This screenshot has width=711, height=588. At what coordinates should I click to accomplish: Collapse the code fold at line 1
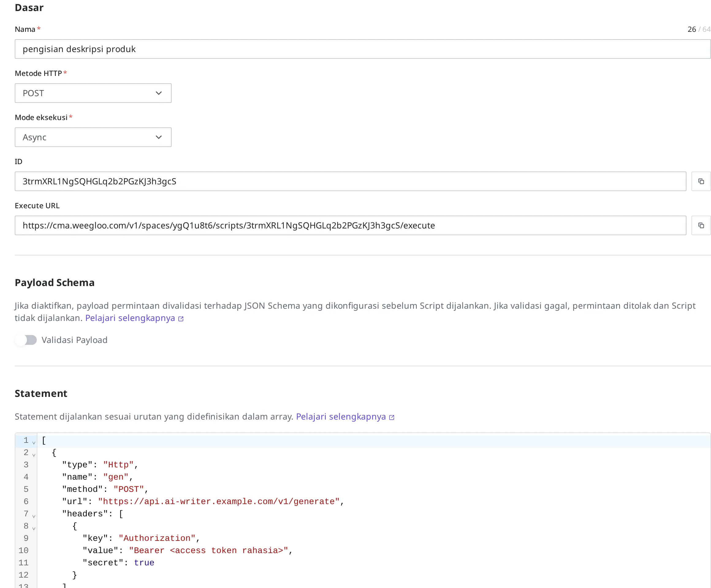pyautogui.click(x=34, y=443)
